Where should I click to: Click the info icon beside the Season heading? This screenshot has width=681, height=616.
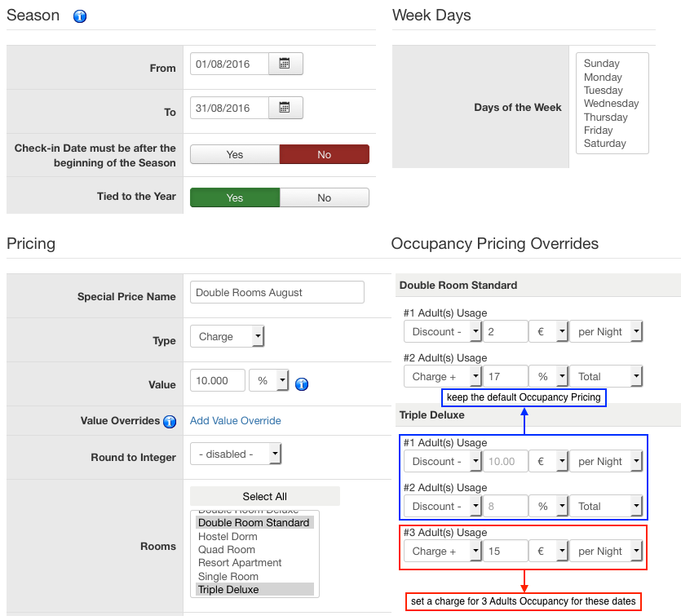click(80, 16)
